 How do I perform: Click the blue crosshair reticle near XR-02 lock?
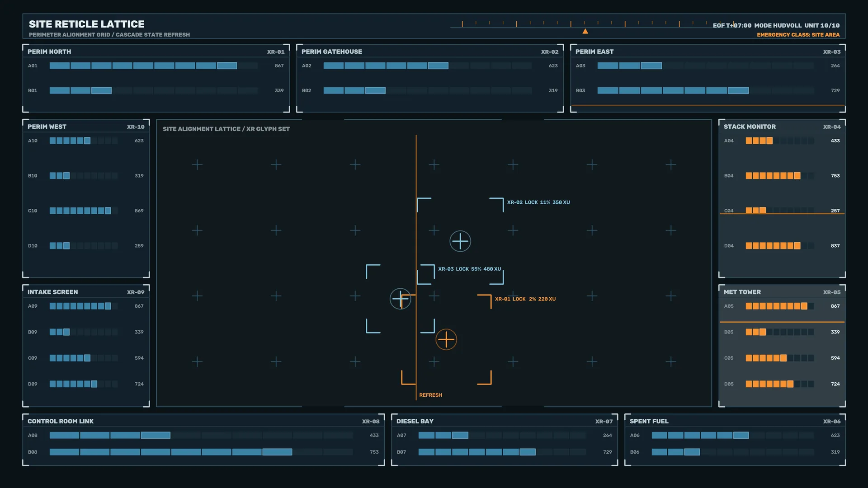(460, 241)
